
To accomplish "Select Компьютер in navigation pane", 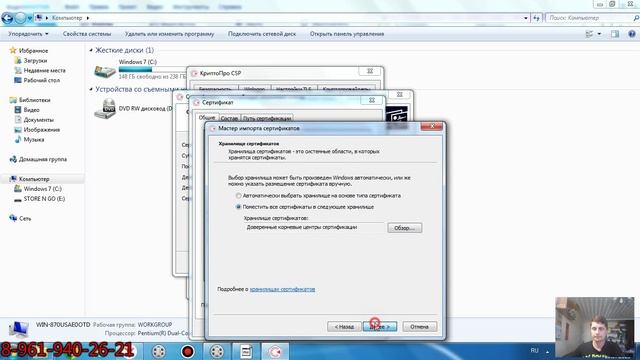I will (x=34, y=179).
